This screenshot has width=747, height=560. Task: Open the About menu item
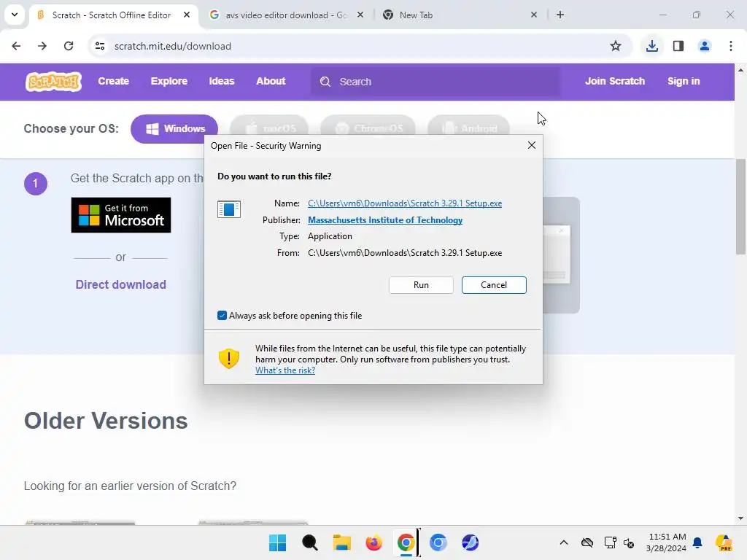pos(271,82)
